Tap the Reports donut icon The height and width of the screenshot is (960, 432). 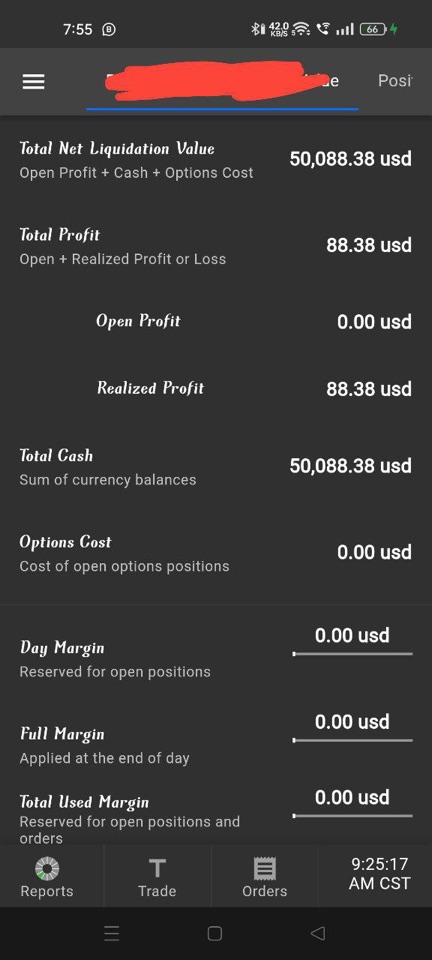47,868
